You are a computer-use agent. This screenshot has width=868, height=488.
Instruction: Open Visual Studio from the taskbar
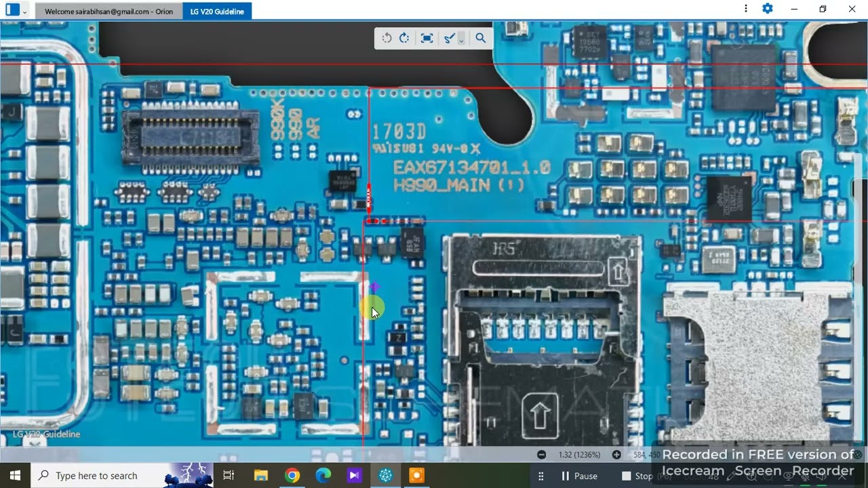click(355, 476)
